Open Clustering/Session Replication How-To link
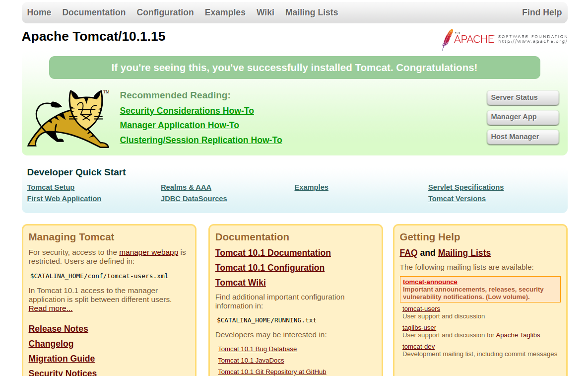 pyautogui.click(x=201, y=140)
